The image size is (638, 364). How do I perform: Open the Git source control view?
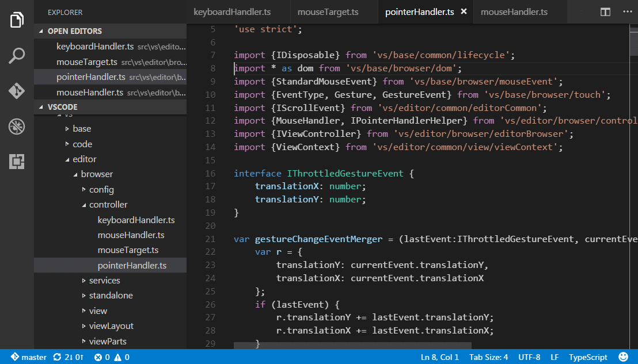click(x=16, y=90)
